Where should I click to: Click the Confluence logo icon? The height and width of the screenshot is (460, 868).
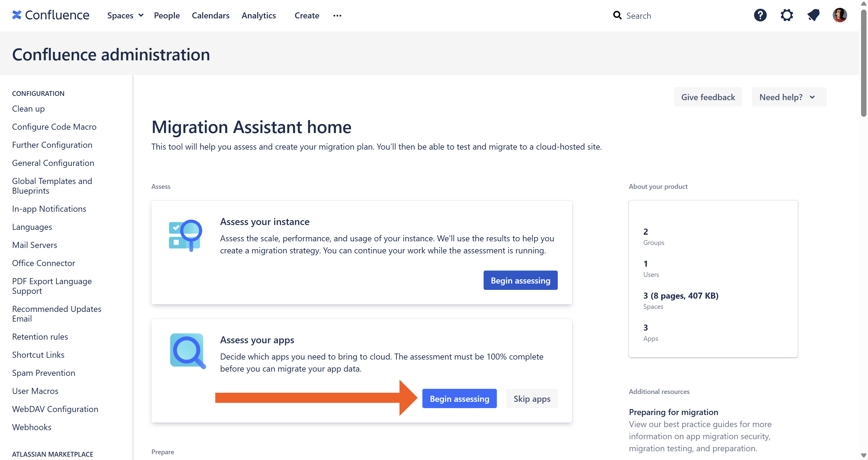coord(17,15)
